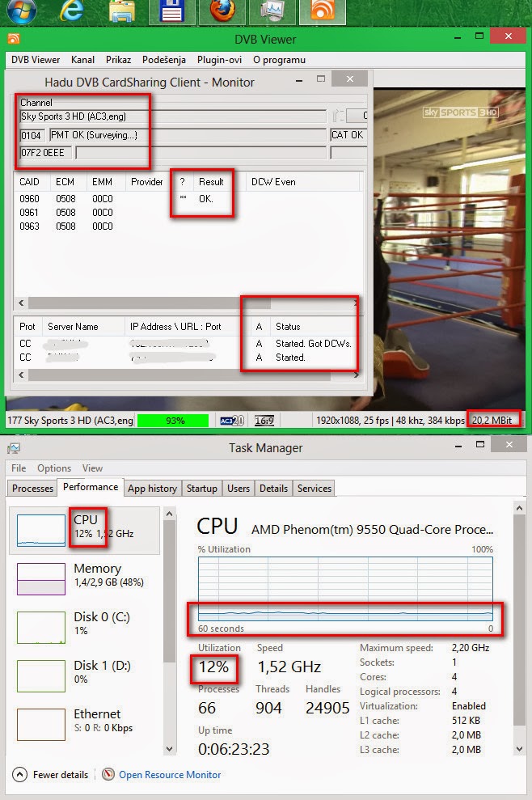Click CAID column header

click(x=29, y=182)
